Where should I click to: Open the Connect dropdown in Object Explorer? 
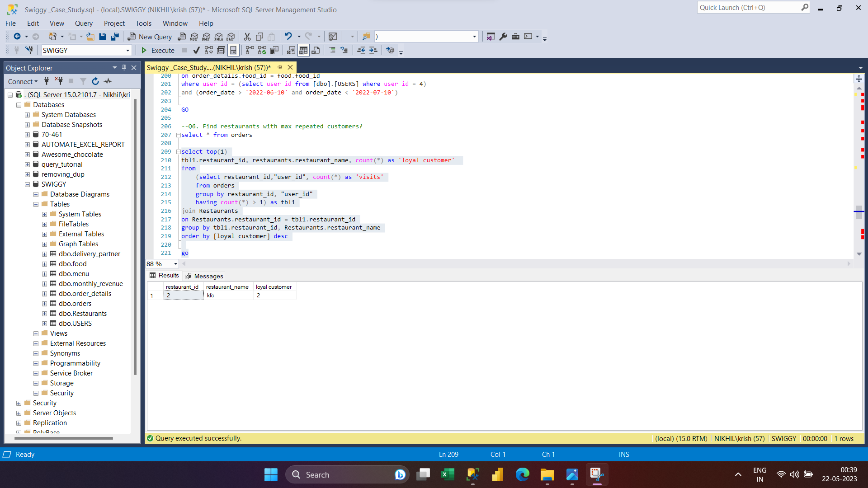coord(23,81)
